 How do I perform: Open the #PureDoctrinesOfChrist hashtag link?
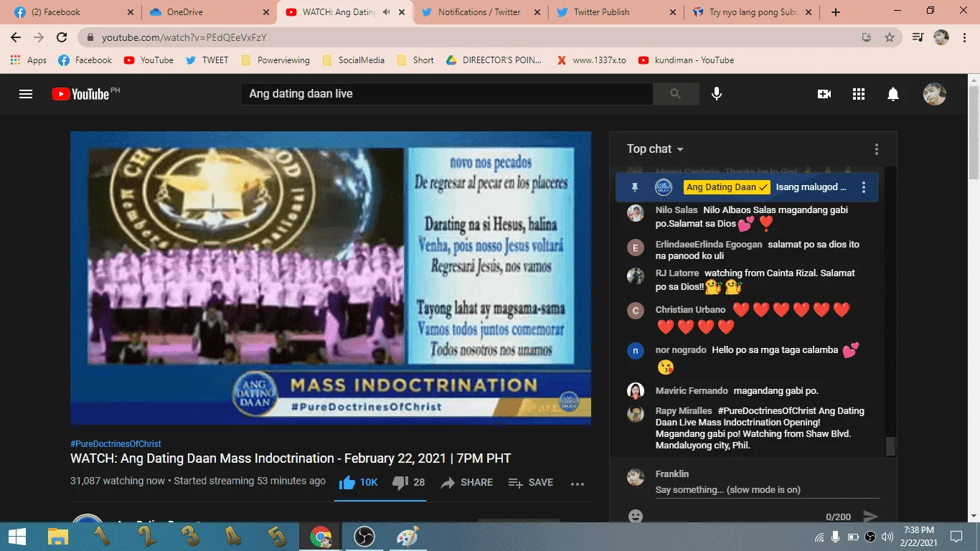click(116, 444)
